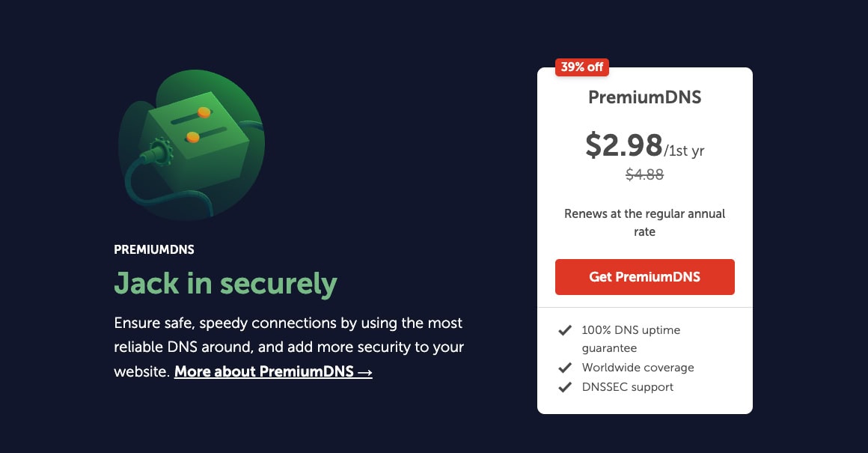The height and width of the screenshot is (453, 868).
Task: Click the upper orange knob on the cube
Action: tap(203, 112)
